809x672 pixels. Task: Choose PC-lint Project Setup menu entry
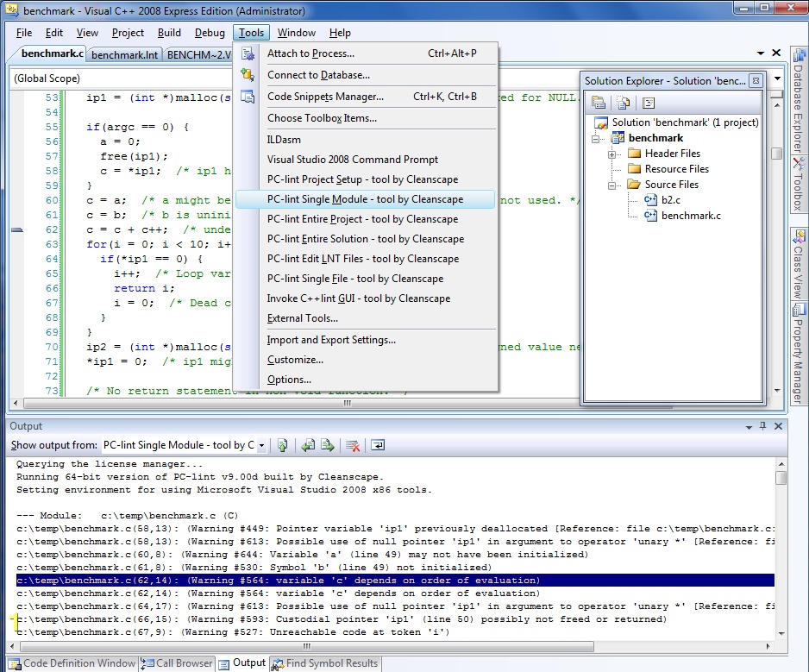tap(366, 179)
